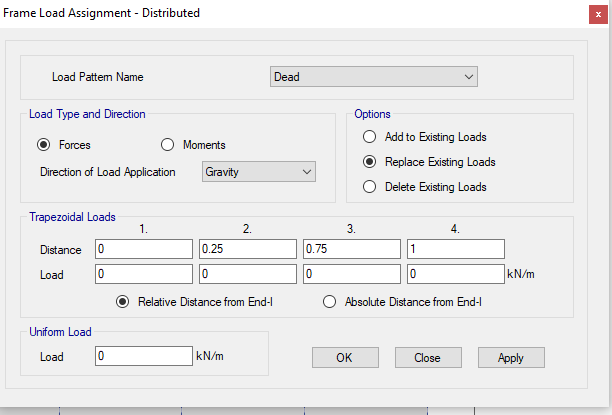This screenshot has height=415, width=612.
Task: Select the Forces radio button
Action: 44,145
